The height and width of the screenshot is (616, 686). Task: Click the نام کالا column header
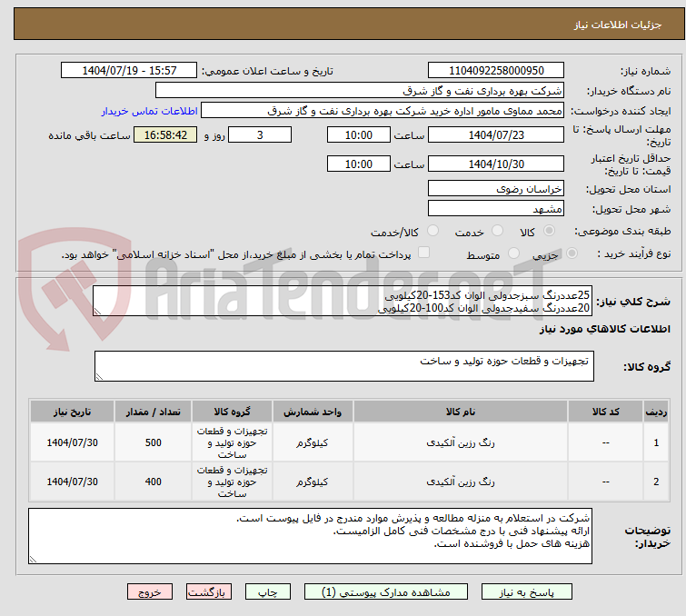click(x=461, y=412)
